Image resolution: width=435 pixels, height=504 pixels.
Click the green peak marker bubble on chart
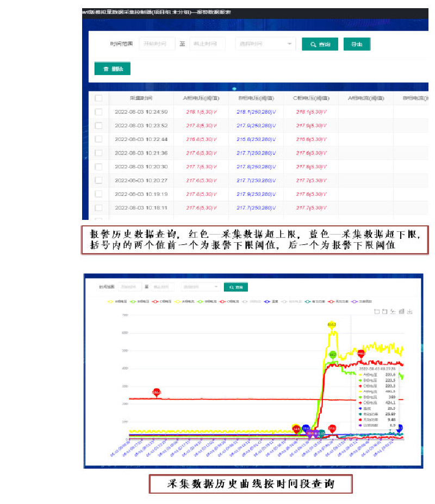tap(333, 354)
